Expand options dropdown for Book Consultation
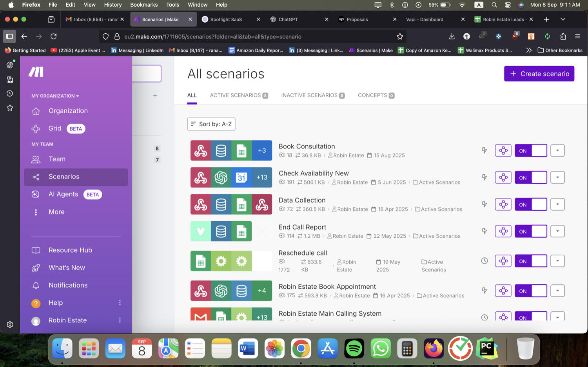The image size is (588, 367). pyautogui.click(x=557, y=150)
